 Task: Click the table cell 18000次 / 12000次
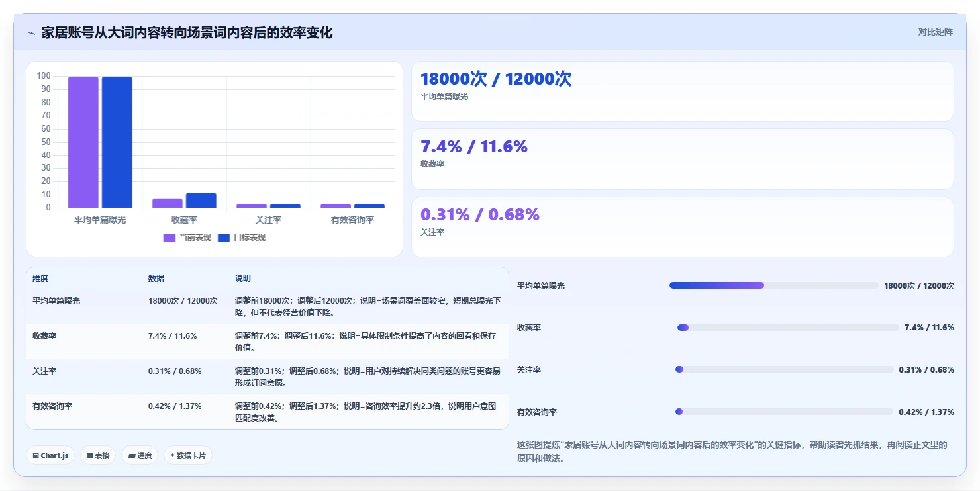pyautogui.click(x=183, y=300)
